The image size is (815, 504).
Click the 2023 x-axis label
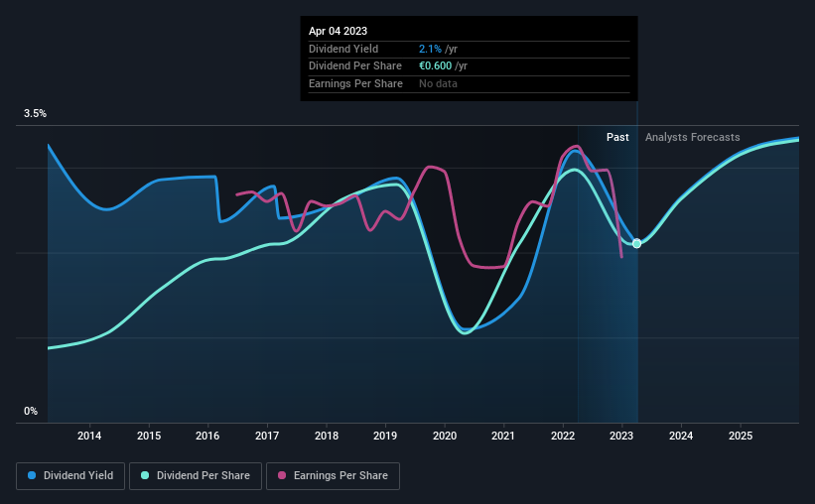[621, 436]
